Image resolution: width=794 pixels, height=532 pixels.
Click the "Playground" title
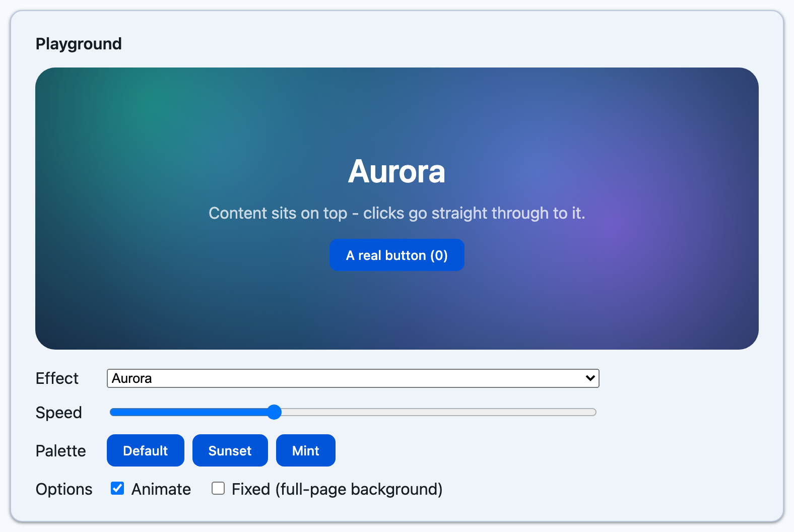coord(79,44)
